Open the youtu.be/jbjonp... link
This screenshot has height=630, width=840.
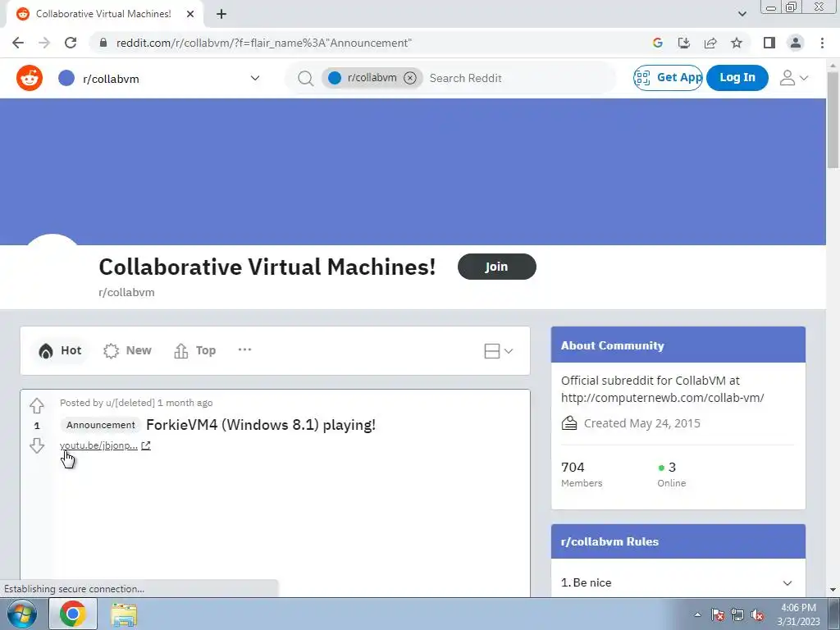(x=98, y=445)
